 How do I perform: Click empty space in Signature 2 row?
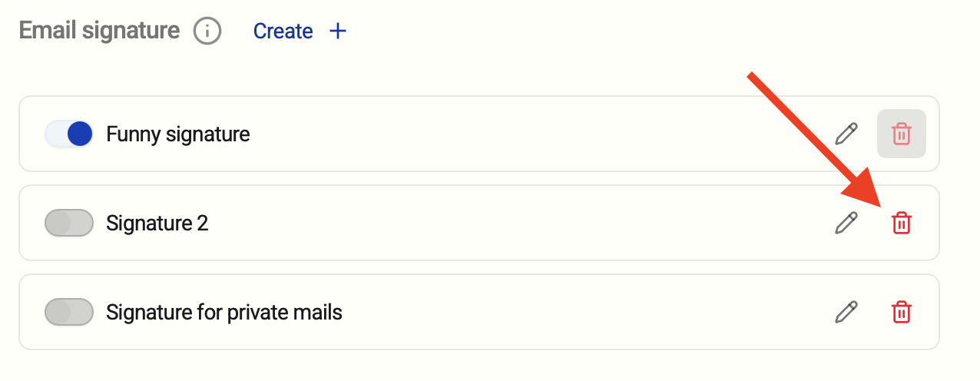coord(499,224)
